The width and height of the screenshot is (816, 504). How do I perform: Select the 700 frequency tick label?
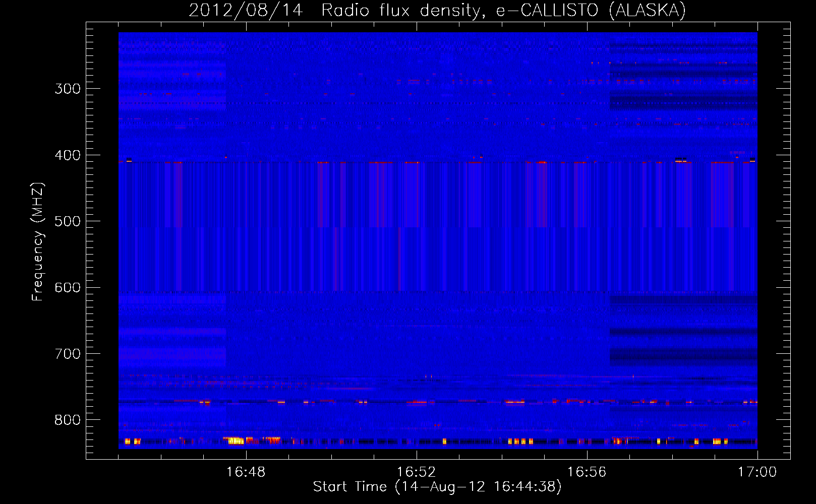(x=68, y=354)
